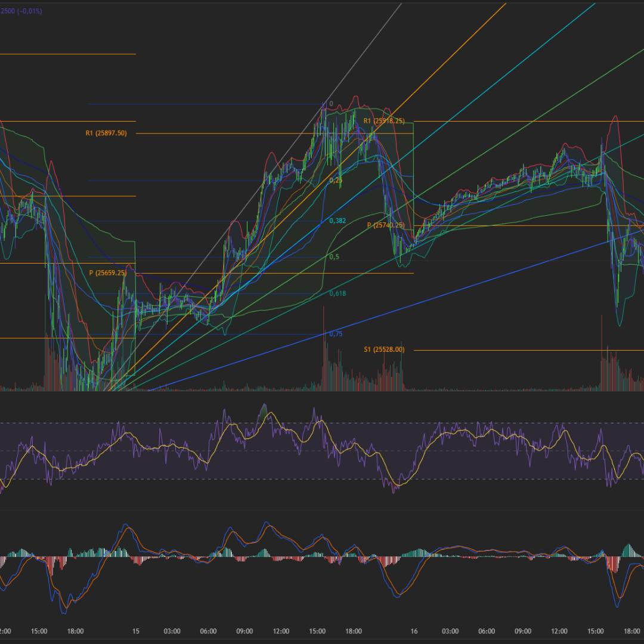
Task: Click the R1 (25918.25) pivot label
Action: (x=384, y=121)
